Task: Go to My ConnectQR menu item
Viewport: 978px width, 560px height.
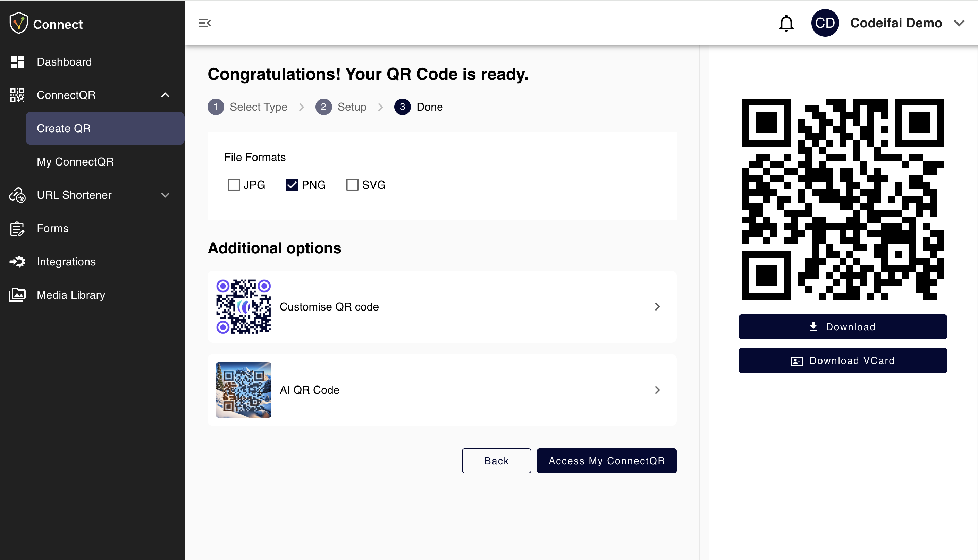Action: (x=75, y=162)
